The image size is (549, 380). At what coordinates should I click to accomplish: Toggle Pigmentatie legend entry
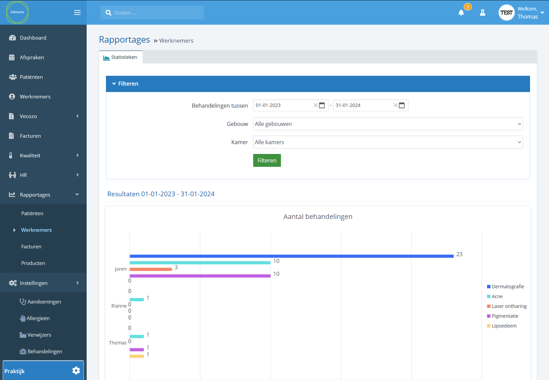pos(502,316)
